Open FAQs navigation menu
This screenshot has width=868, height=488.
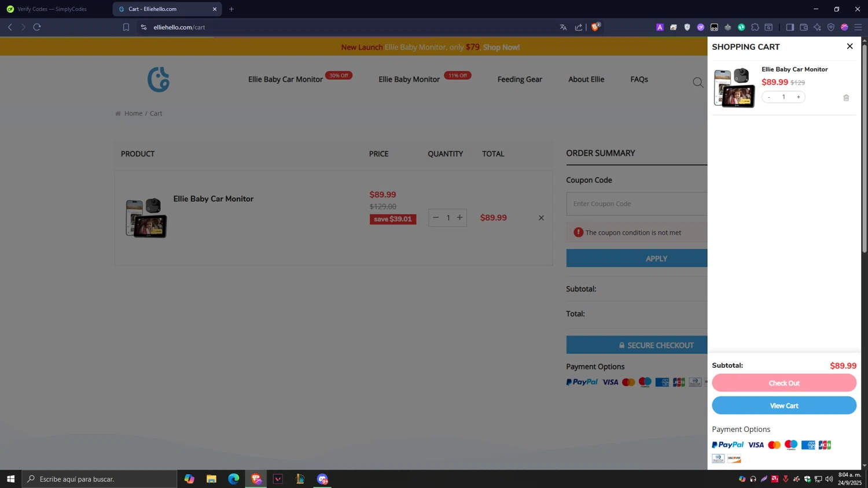639,79
